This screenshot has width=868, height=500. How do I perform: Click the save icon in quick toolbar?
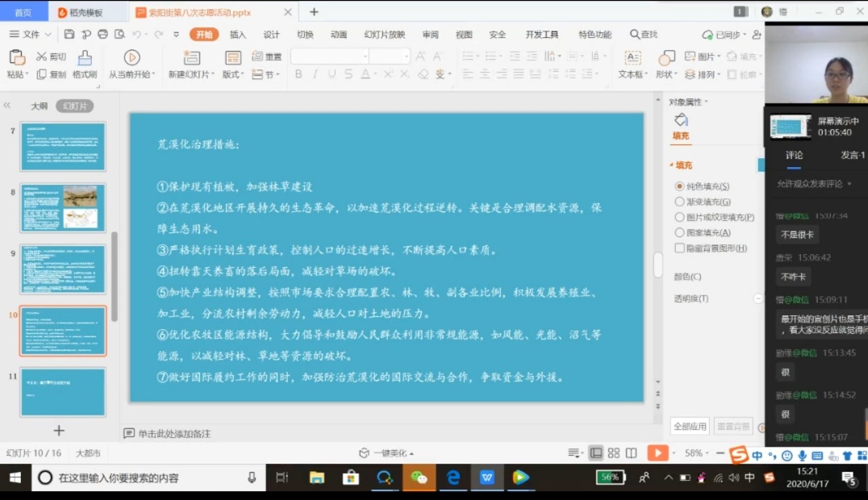click(x=69, y=35)
